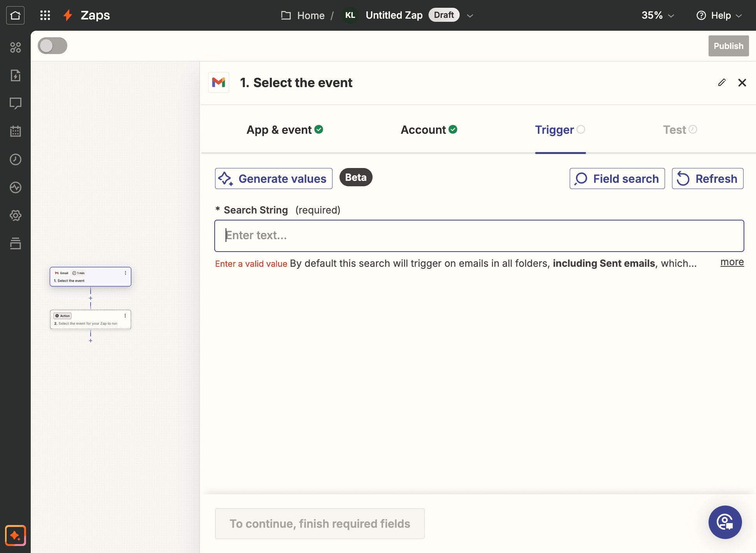
Task: Open the Zapier home icon
Action: (16, 16)
